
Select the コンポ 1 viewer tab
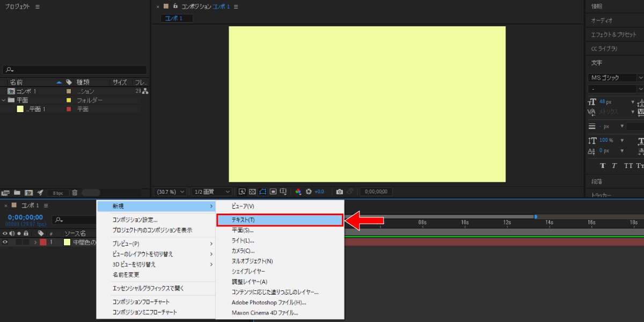[x=176, y=18]
